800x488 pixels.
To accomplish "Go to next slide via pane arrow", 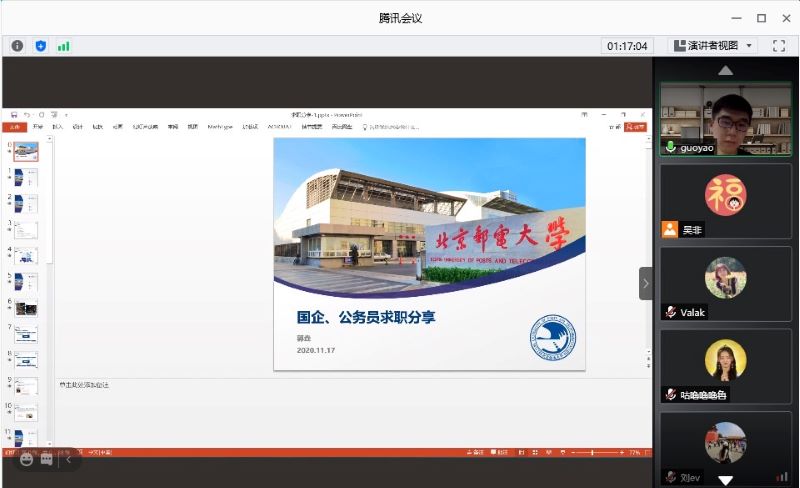I will pos(648,365).
